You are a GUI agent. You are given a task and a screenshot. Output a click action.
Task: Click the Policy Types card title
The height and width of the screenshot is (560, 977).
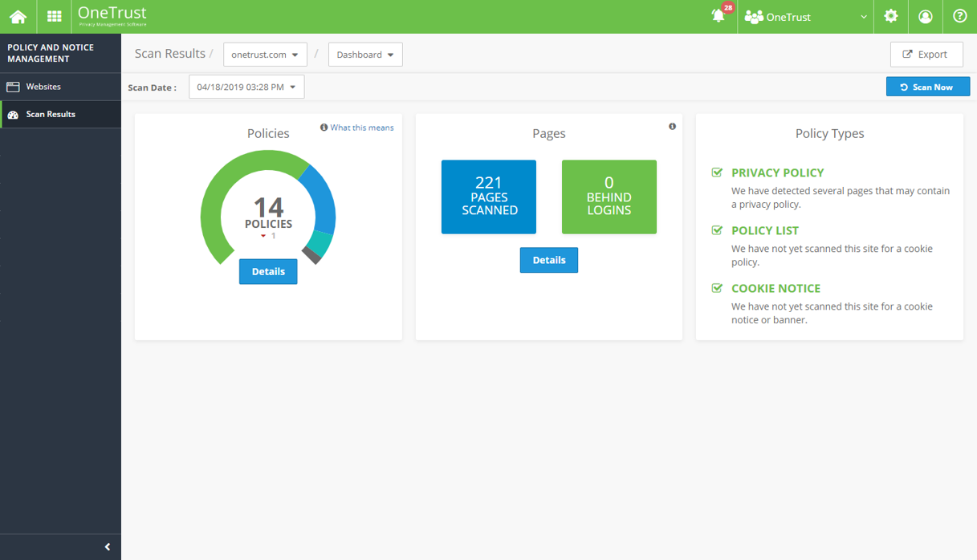829,133
